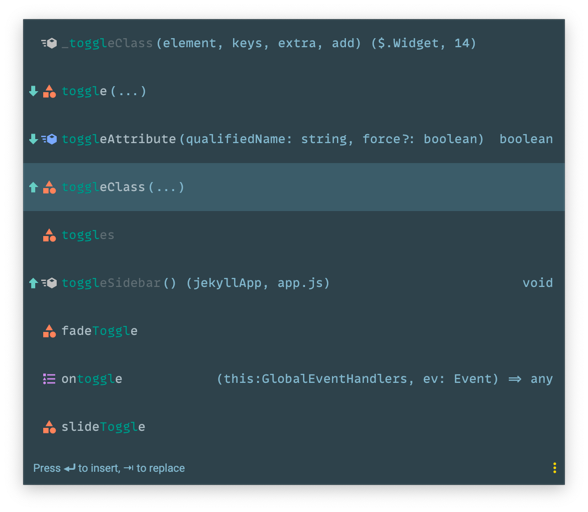This screenshot has height=512, width=588.
Task: Pick the ontoggle event handler suggestion
Action: pos(294,379)
